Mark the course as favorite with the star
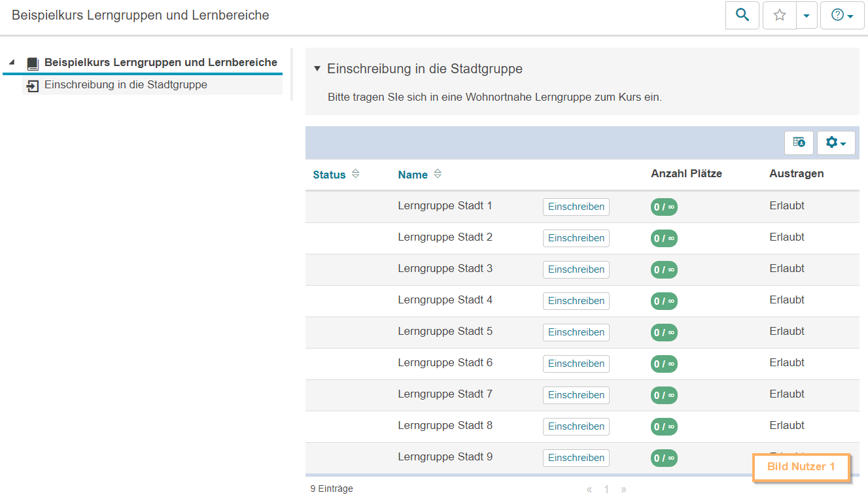Screen dimensions: 868x497 click(779, 15)
